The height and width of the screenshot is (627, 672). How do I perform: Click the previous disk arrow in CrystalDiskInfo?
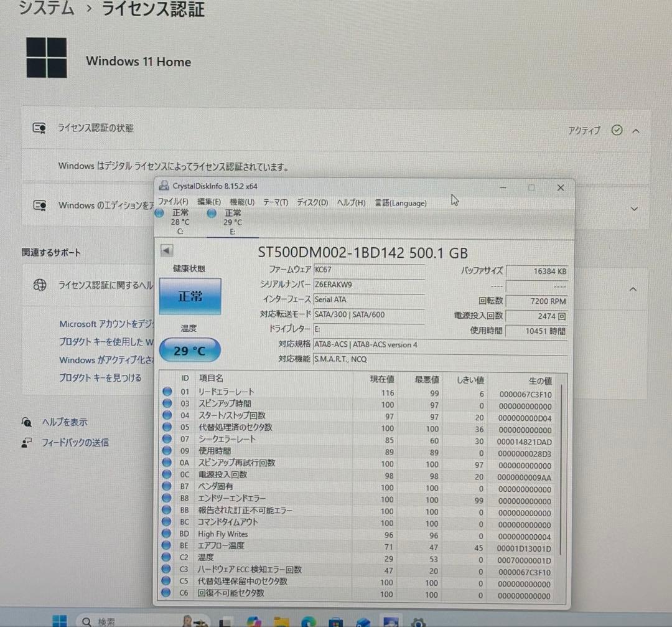point(167,250)
